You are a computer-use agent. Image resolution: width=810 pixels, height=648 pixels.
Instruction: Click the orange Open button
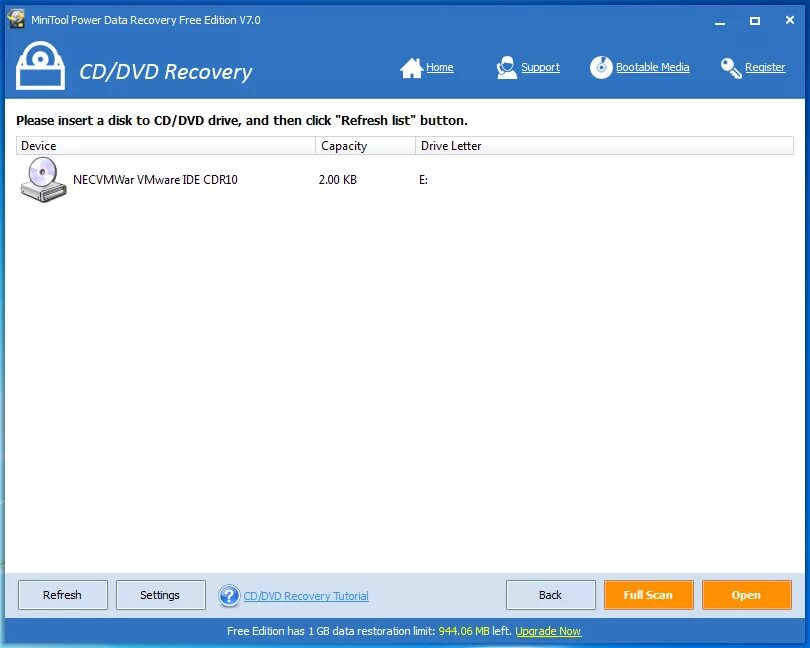[x=746, y=595]
